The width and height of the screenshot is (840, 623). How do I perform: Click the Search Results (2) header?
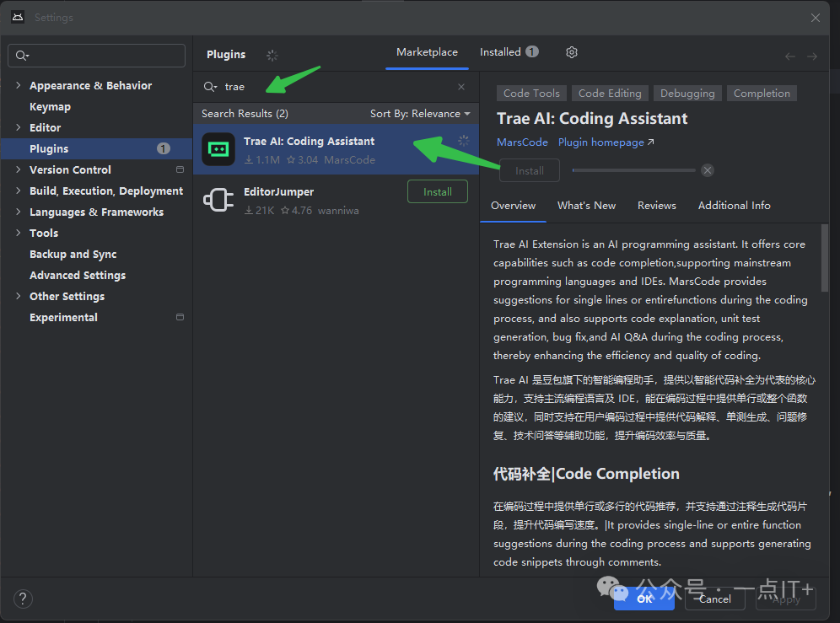click(245, 114)
